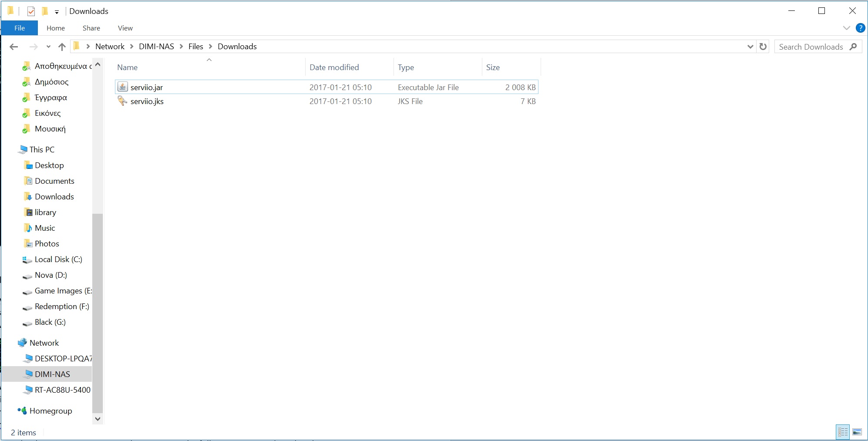
Task: Select Local Disk (C:) in sidebar
Action: point(58,259)
